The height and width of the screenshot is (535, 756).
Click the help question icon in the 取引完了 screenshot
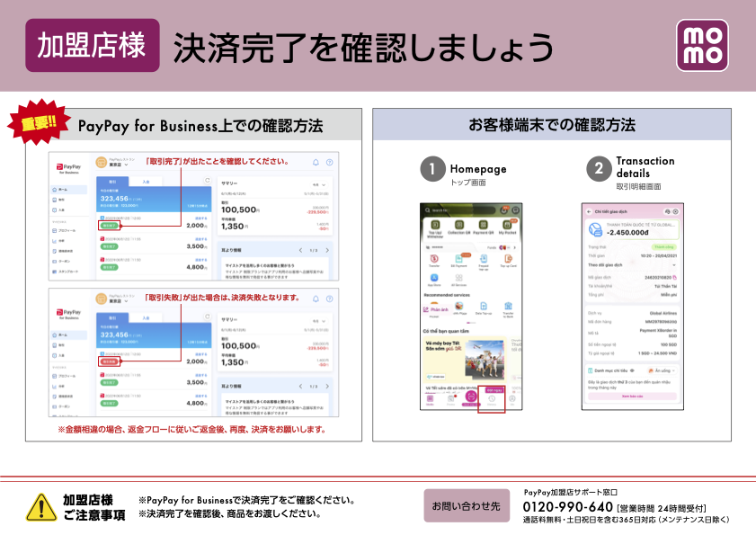pos(329,163)
